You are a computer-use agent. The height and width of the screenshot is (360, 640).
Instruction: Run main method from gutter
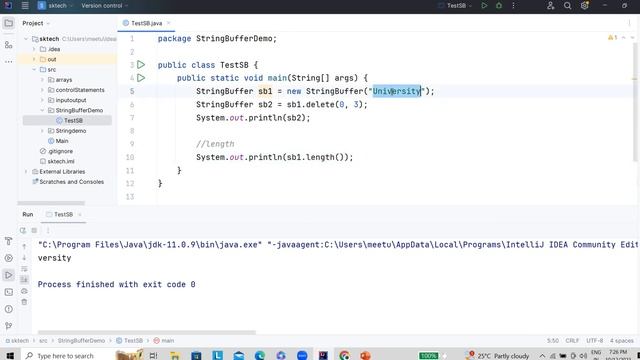point(141,78)
